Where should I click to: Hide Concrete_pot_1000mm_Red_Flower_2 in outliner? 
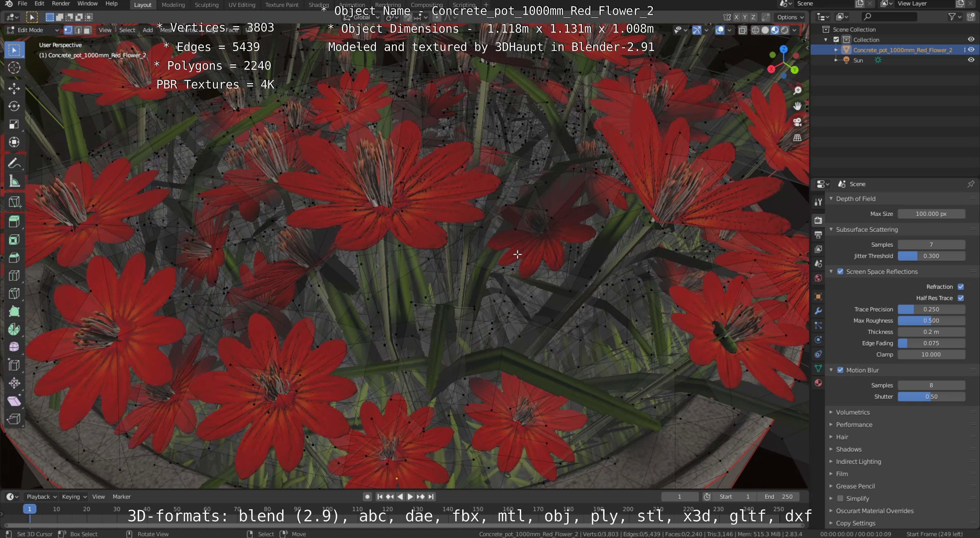[971, 50]
